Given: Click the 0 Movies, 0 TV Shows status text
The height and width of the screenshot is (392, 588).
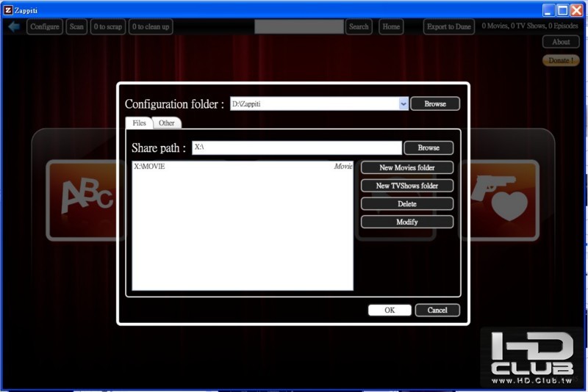Looking at the screenshot, I should coord(530,26).
